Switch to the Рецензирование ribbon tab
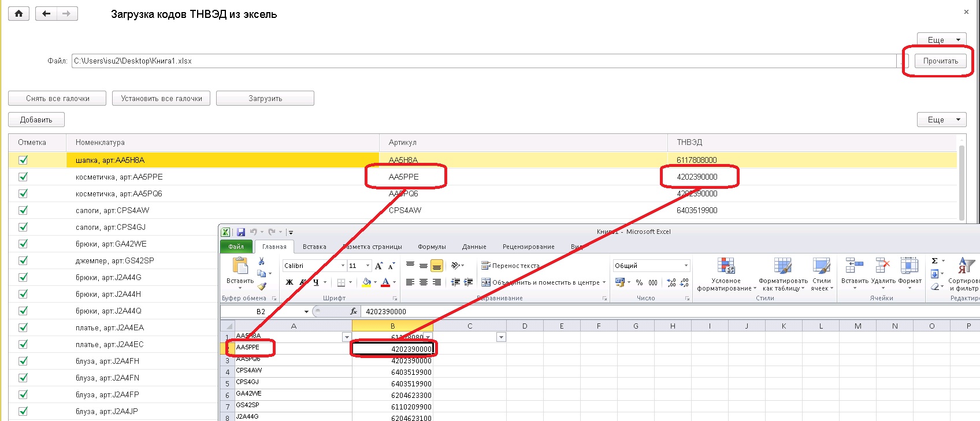The image size is (980, 421). pos(528,247)
